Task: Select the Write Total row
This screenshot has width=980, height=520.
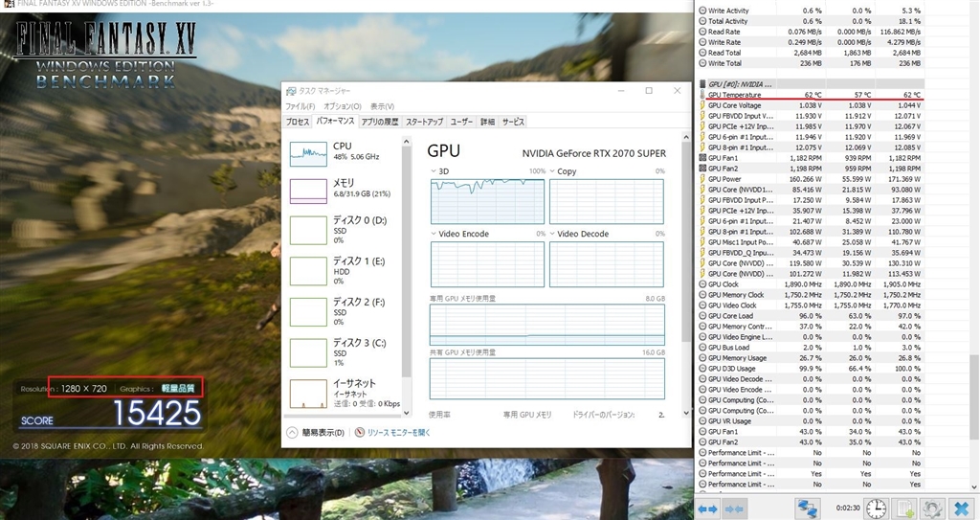Action: coord(811,63)
